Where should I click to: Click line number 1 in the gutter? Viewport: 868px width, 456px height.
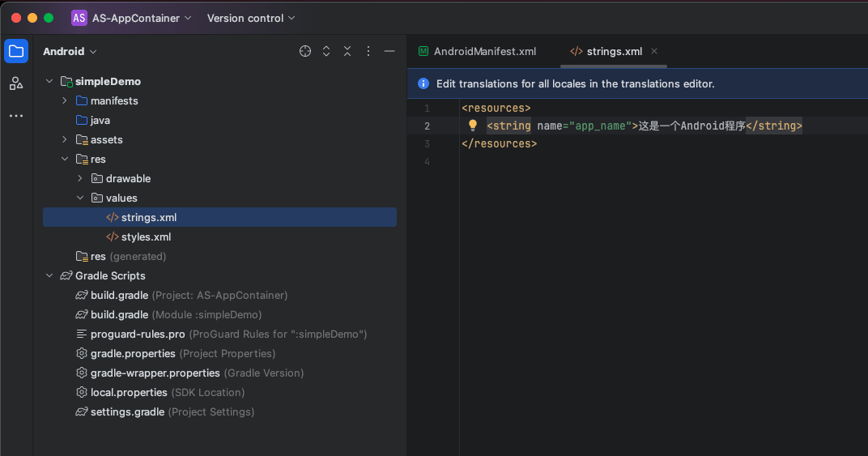(x=427, y=108)
